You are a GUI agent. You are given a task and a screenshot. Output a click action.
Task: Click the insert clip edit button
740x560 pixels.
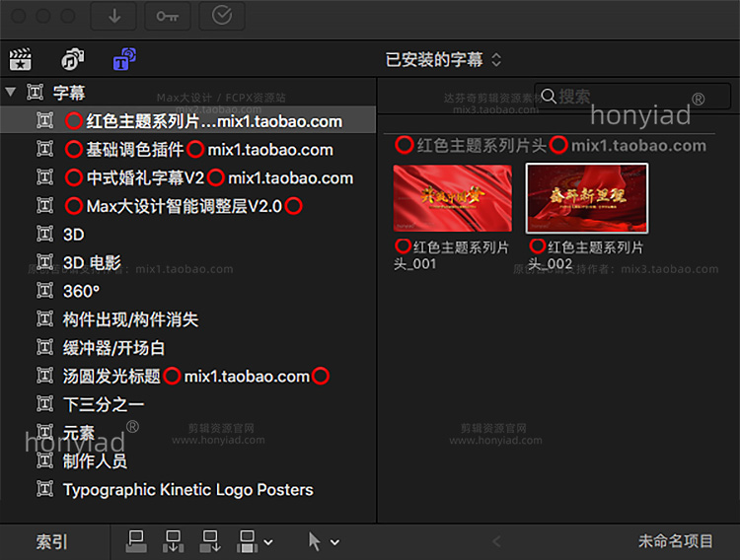174,541
